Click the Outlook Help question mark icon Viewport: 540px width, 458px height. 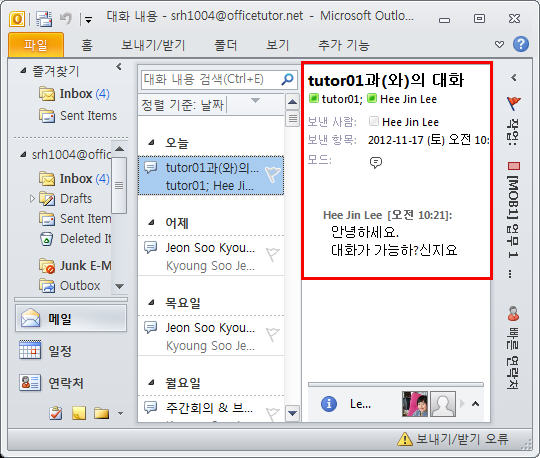coord(520,44)
